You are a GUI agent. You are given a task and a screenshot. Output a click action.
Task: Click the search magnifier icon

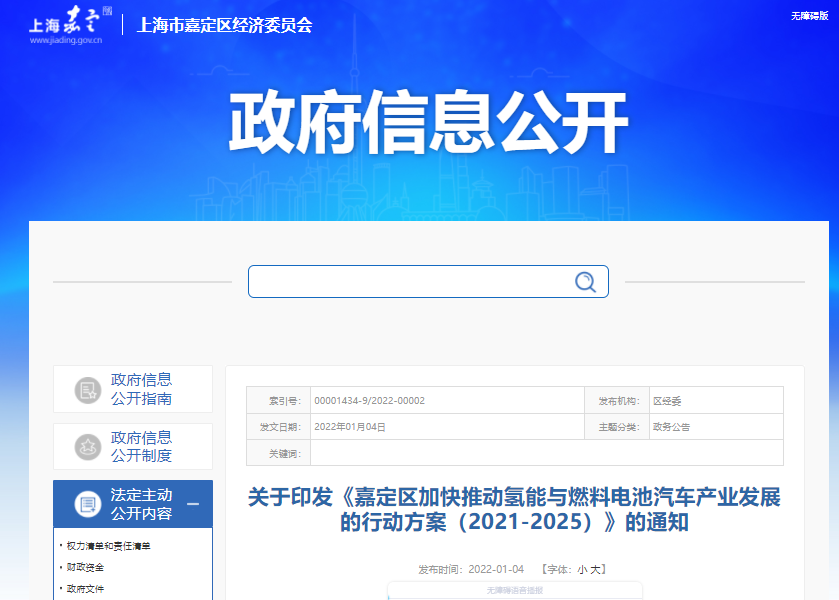click(584, 281)
